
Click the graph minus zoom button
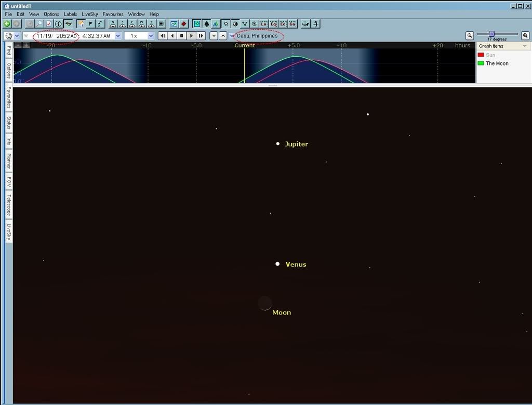[x=18, y=45]
